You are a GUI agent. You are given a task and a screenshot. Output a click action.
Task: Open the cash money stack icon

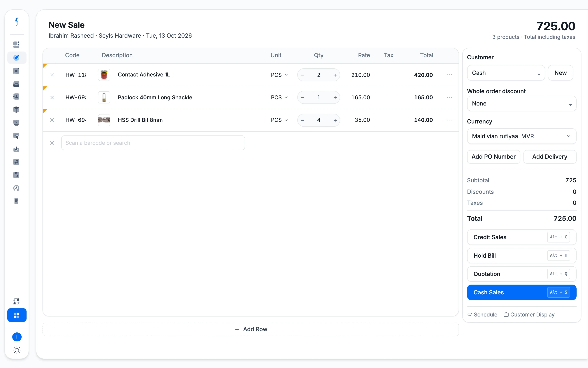[x=16, y=122]
